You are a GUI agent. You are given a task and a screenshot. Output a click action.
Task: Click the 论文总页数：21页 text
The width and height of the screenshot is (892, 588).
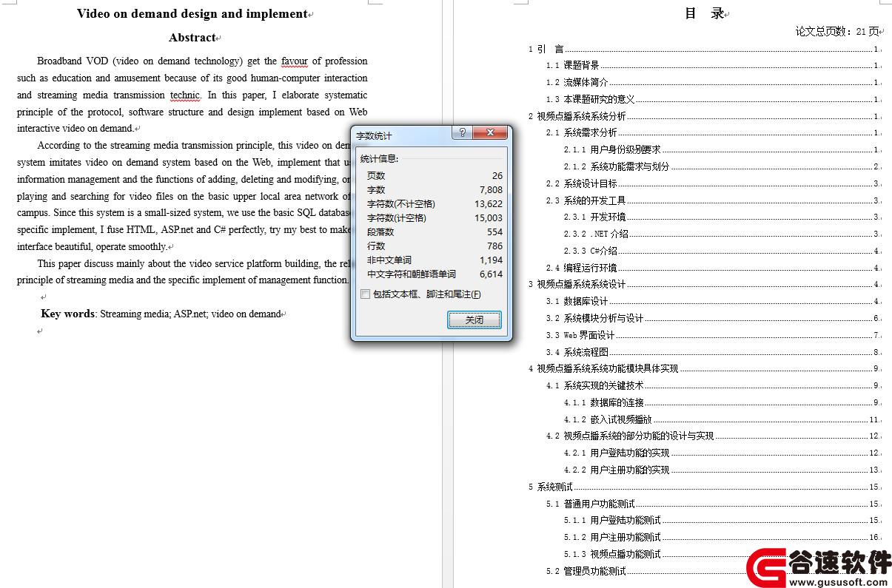[x=837, y=31]
